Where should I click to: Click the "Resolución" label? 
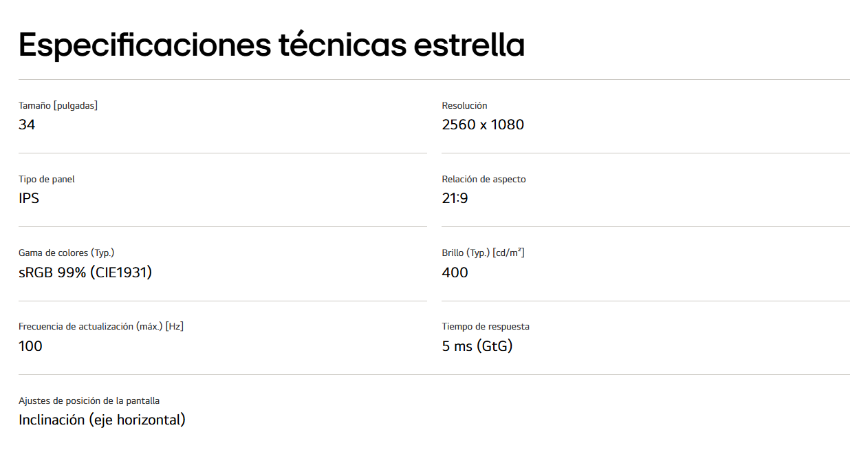coord(464,105)
